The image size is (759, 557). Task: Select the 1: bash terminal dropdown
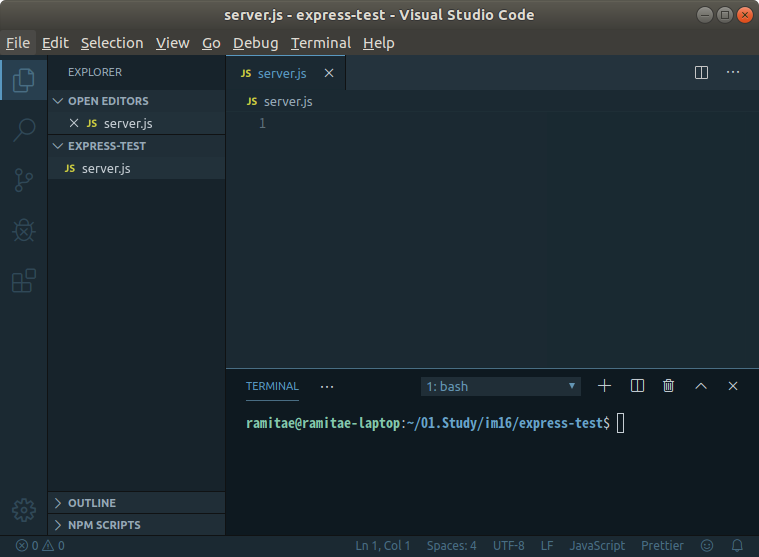pos(501,386)
